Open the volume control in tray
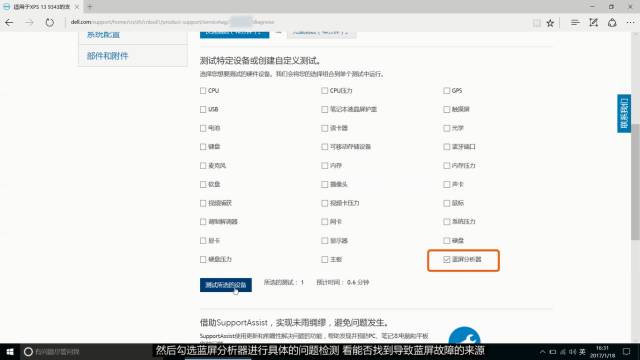Image resolution: width=640 pixels, height=360 pixels. (x=572, y=351)
